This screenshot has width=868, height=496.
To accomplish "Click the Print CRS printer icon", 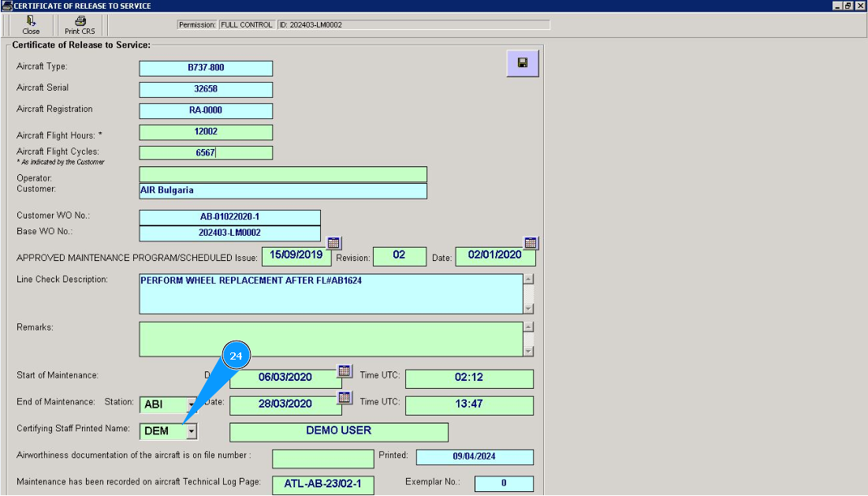I will [x=80, y=21].
